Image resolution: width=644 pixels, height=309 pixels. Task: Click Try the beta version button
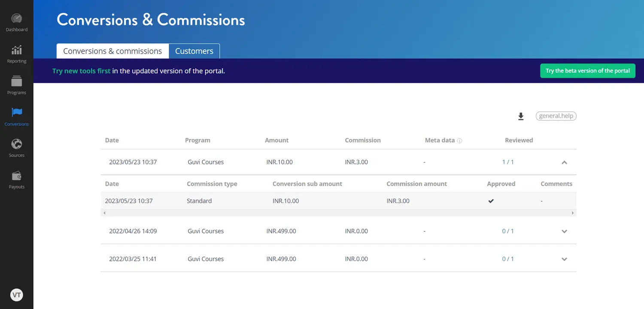click(x=587, y=71)
